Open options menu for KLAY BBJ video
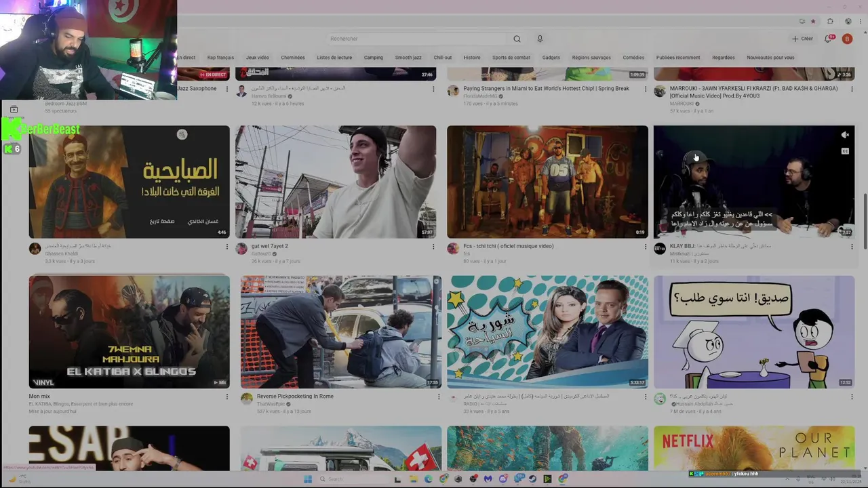 (852, 247)
